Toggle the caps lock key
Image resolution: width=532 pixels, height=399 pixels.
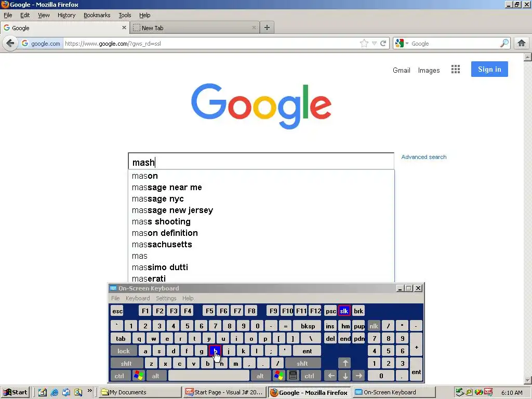[x=124, y=351]
